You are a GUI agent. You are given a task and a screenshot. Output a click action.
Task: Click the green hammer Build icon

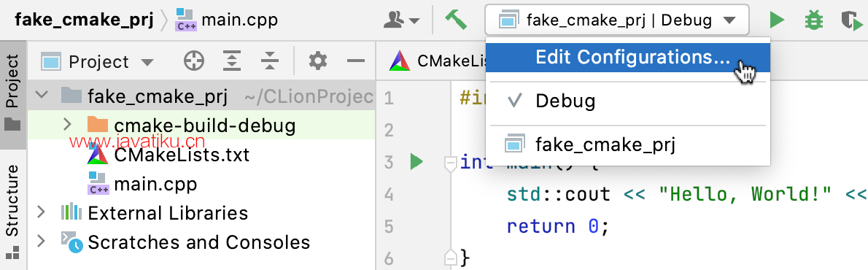click(x=456, y=20)
